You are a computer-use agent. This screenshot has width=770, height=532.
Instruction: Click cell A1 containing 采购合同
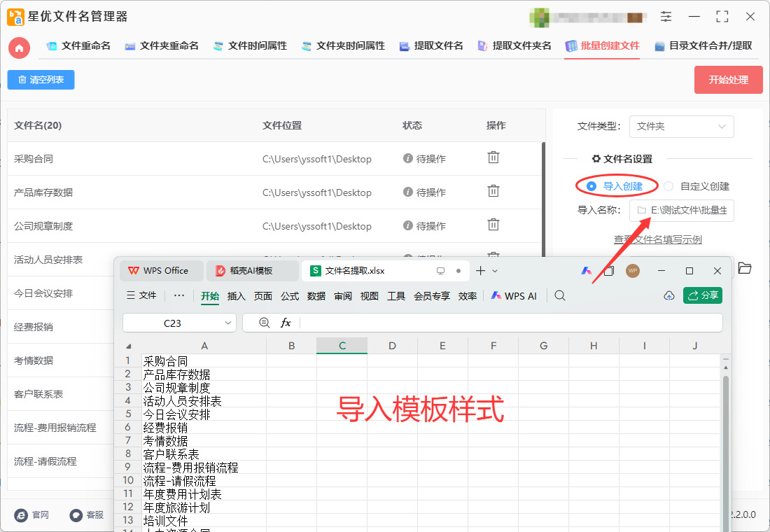tap(204, 361)
